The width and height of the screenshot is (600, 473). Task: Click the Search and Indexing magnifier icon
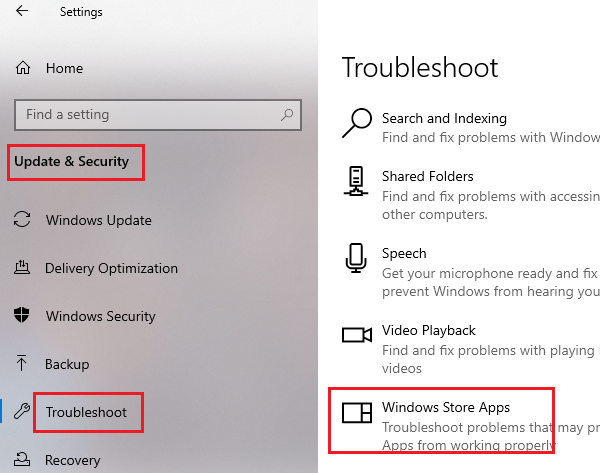pos(356,122)
